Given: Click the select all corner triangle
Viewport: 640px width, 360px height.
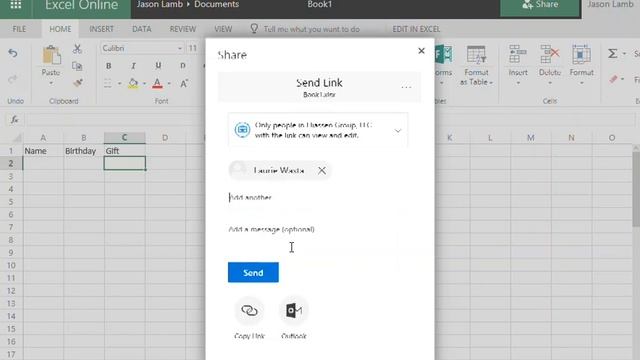Looking at the screenshot, I should 16,138.
